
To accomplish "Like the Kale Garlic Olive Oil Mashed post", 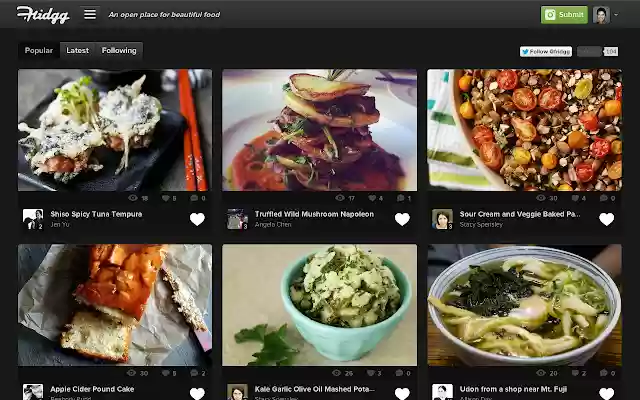I will coord(402,393).
